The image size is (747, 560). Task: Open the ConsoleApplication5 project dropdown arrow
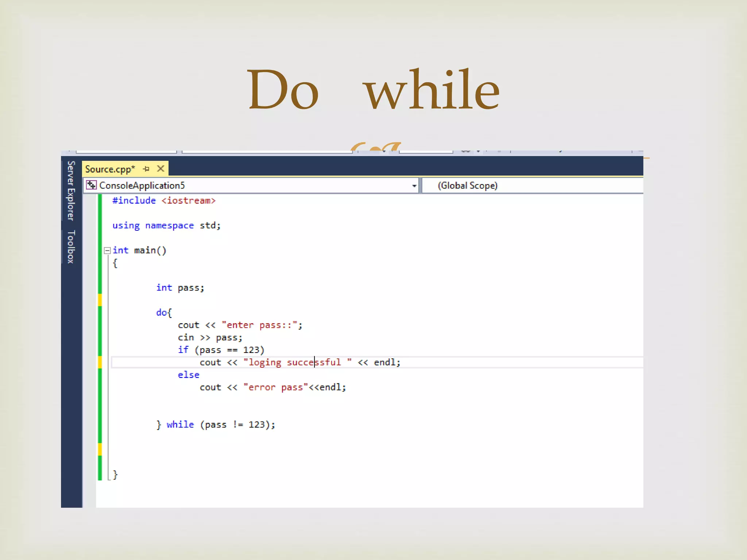pyautogui.click(x=414, y=186)
